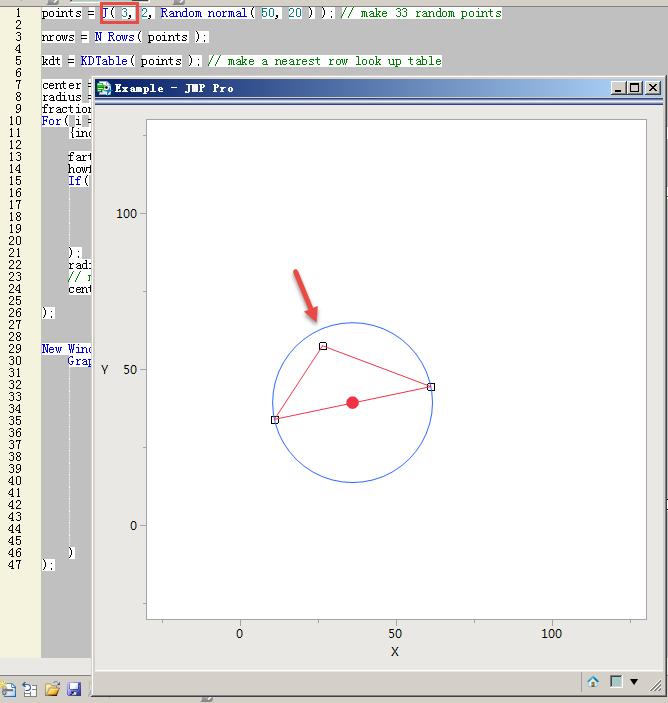668x703 pixels.
Task: Click the Y axis label left of graph
Action: tap(105, 370)
